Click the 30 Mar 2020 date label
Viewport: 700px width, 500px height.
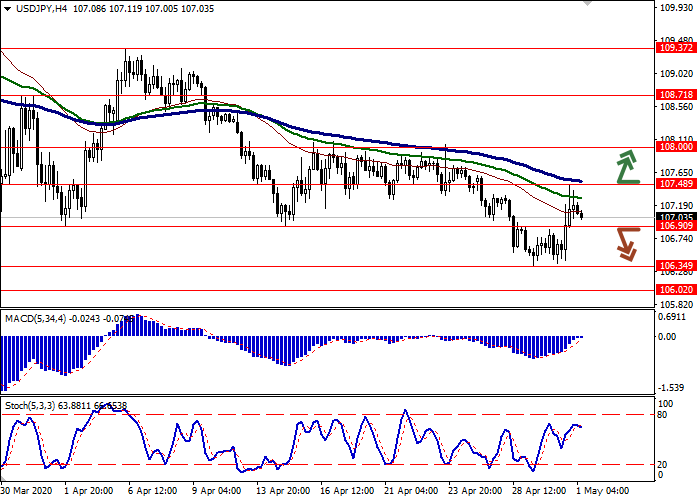click(x=27, y=492)
